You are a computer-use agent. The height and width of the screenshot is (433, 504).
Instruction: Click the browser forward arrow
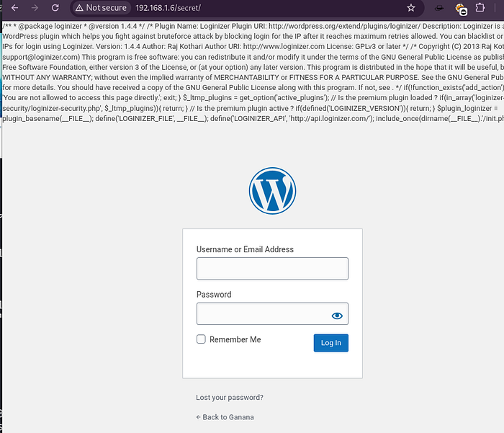tap(35, 8)
